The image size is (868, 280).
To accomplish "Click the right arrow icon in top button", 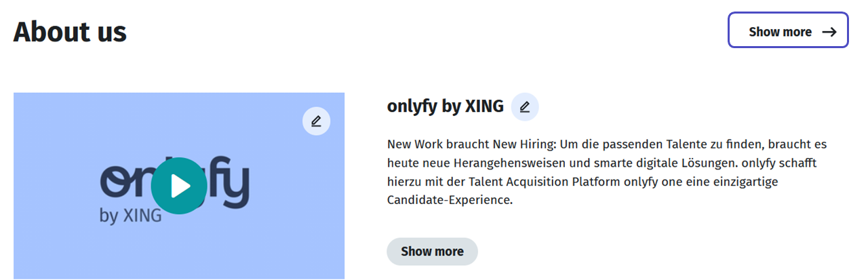I will click(829, 32).
